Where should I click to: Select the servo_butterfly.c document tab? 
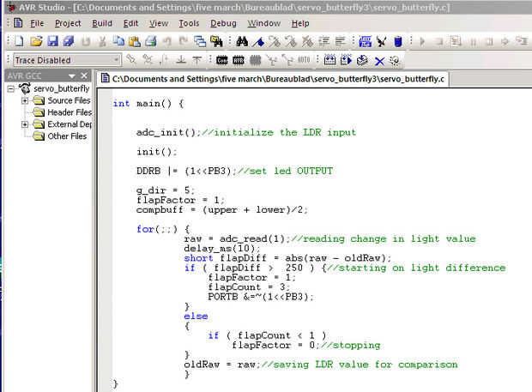pos(273,79)
